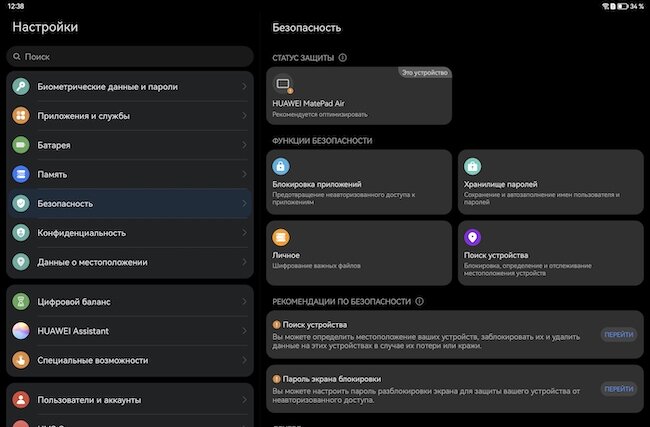Open the HUAWEI MatePad Air device card
Viewport: 650px width, 427px height.
(359, 96)
